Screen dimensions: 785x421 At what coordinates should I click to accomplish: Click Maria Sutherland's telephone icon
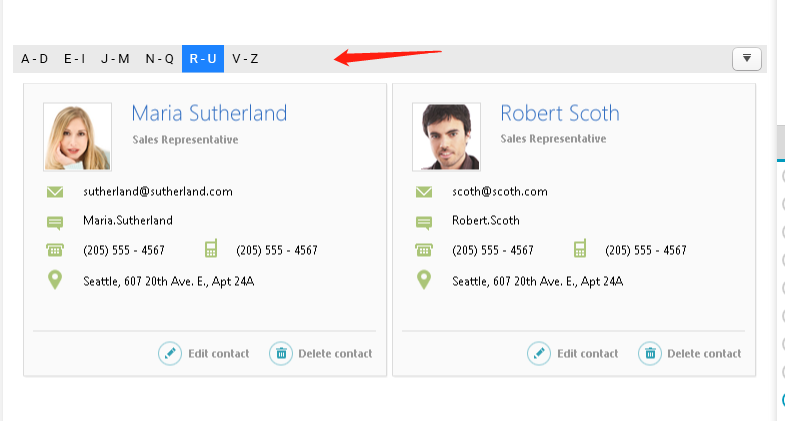tap(55, 250)
